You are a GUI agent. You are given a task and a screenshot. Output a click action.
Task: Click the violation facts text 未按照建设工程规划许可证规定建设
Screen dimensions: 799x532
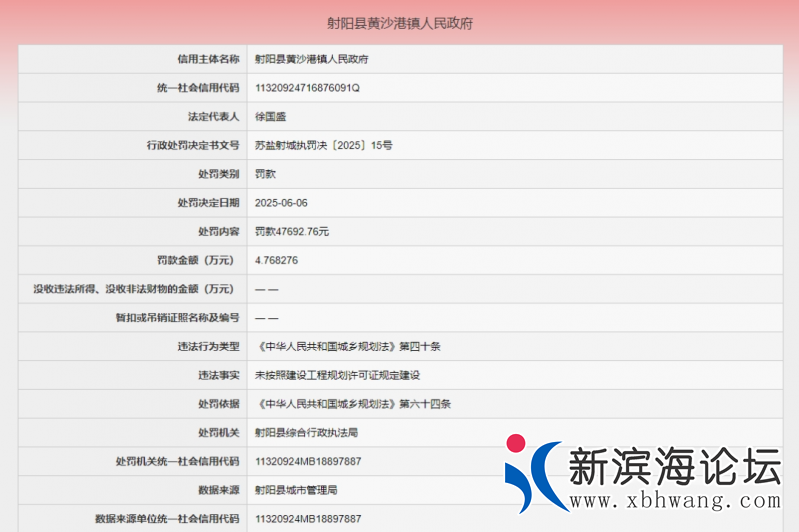coord(337,375)
